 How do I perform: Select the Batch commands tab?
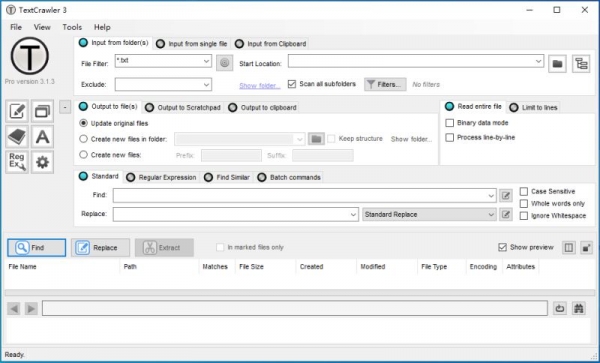pos(289,177)
